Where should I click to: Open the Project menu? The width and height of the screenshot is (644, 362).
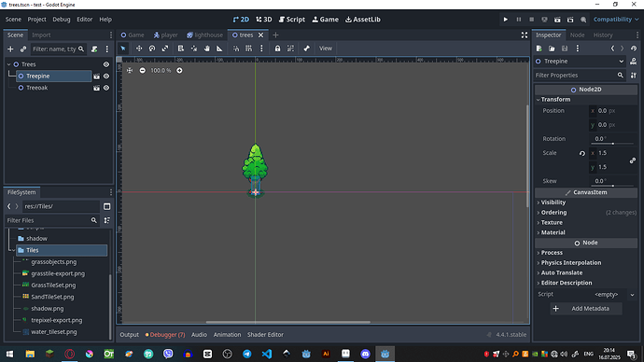(36, 20)
